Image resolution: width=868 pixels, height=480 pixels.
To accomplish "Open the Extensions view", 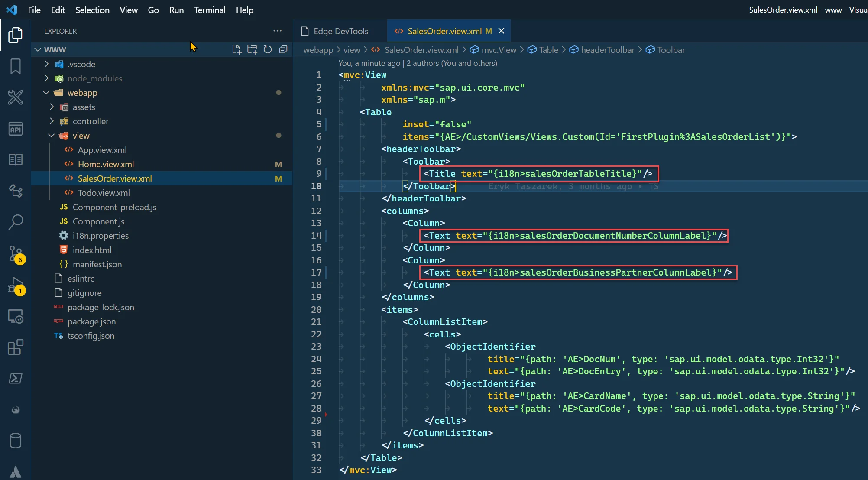I will coord(16,347).
